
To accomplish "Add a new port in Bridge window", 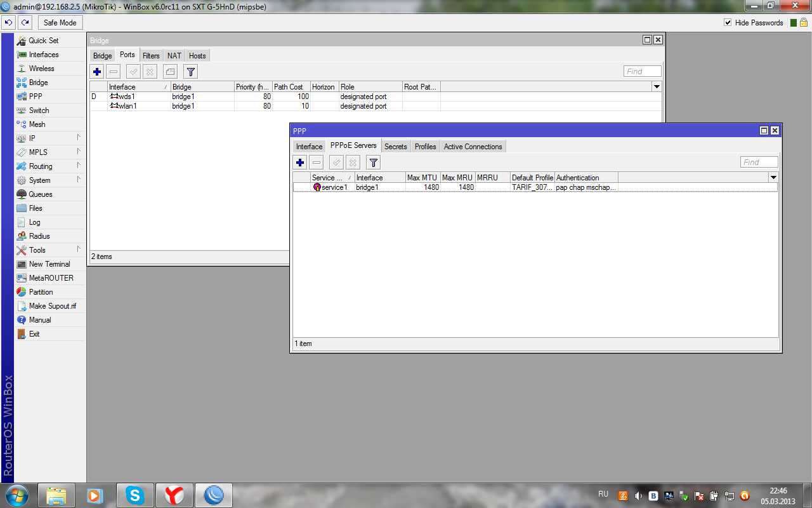I will coord(97,72).
